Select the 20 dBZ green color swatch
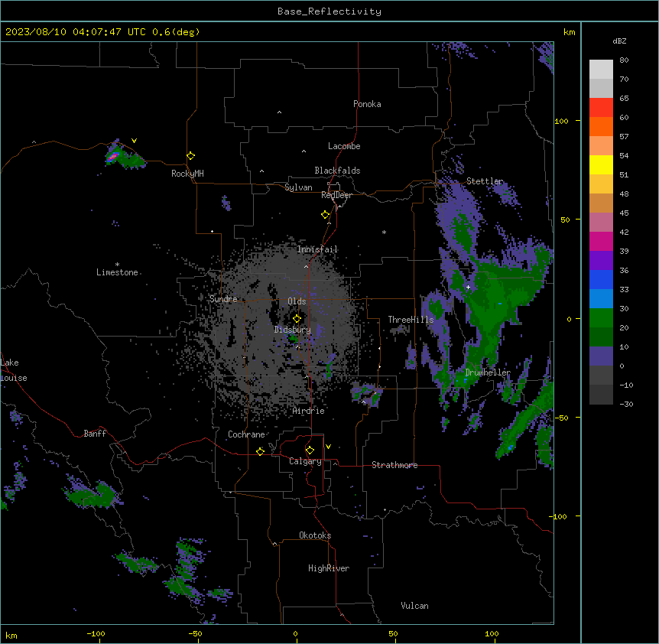 (x=601, y=337)
